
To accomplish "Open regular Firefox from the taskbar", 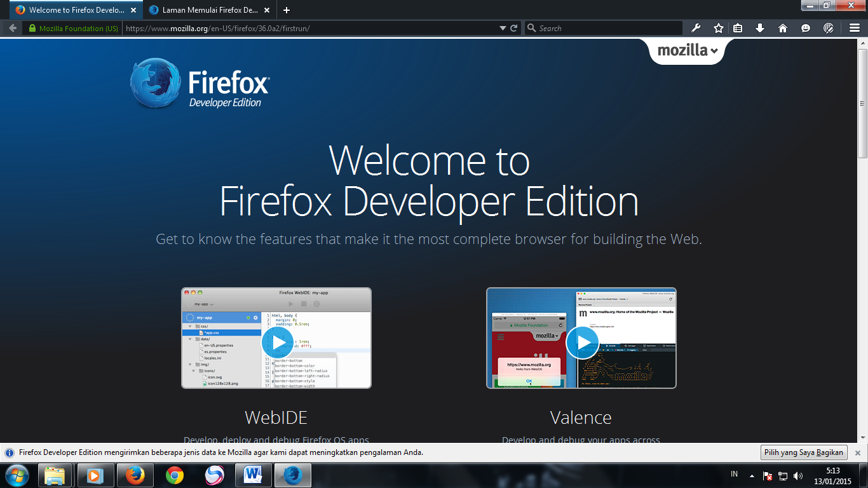I will point(135,475).
